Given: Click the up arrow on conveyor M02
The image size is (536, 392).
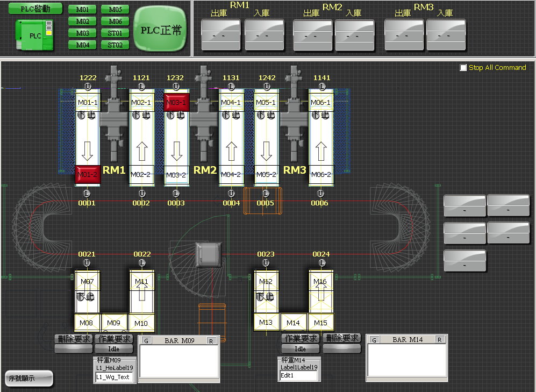Looking at the screenshot, I should point(141,152).
